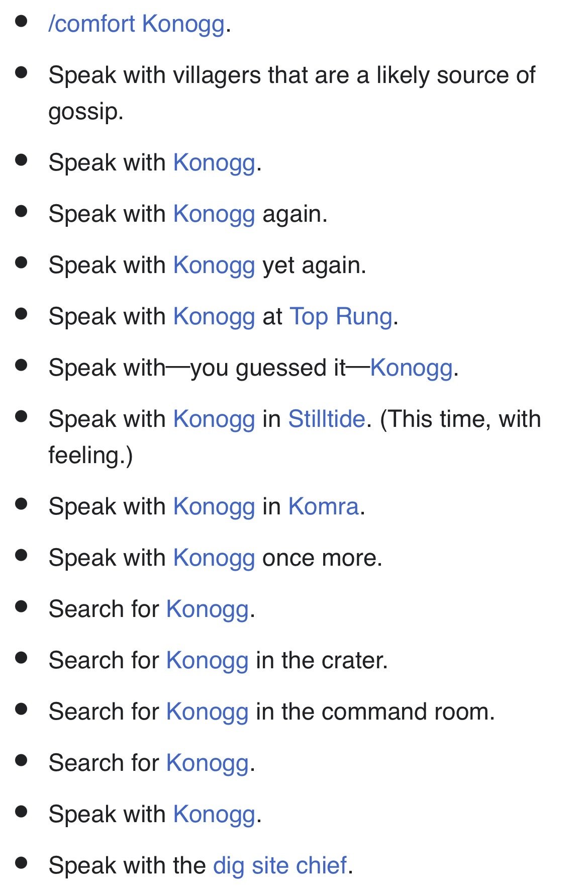Click Konogg link before 'at Top Rung'
This screenshot has height=887, width=588.
(214, 317)
